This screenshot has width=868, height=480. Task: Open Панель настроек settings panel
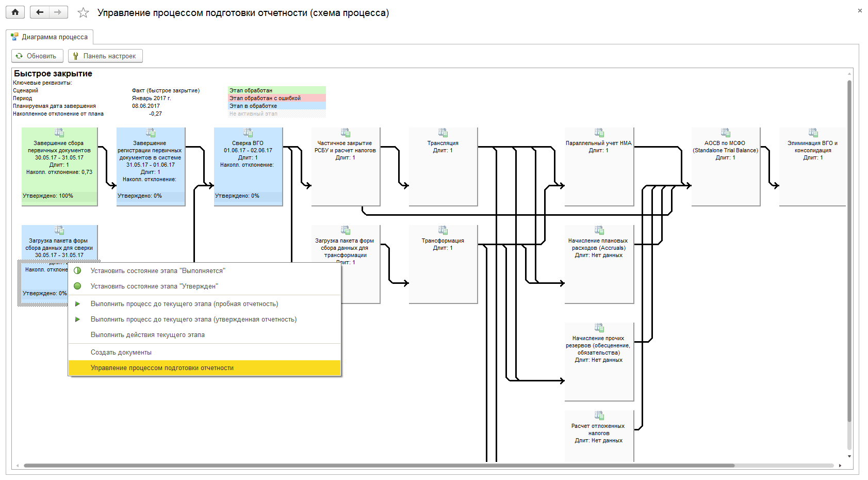tap(105, 56)
